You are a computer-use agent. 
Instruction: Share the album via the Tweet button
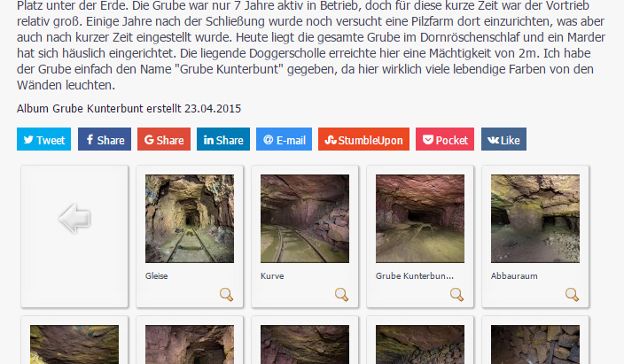(x=43, y=139)
